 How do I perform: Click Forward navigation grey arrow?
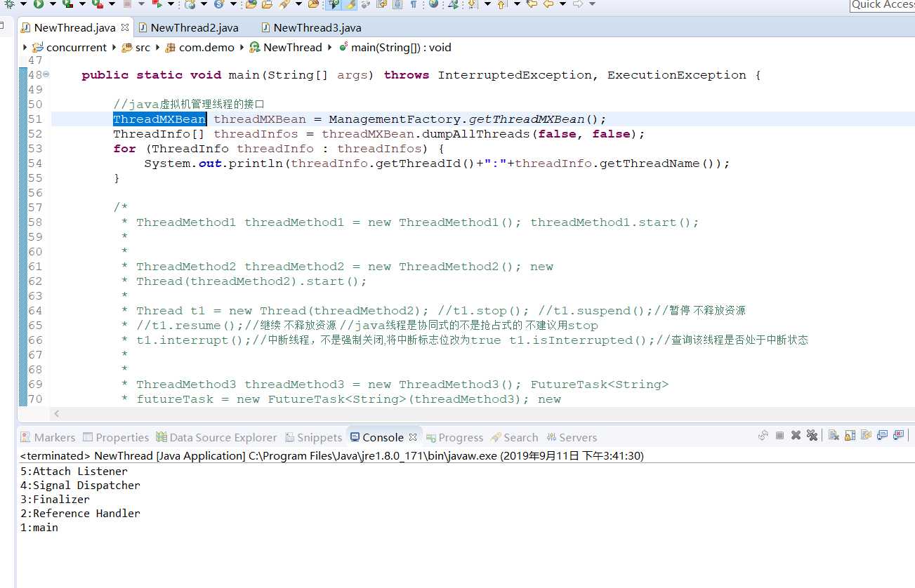point(578,4)
